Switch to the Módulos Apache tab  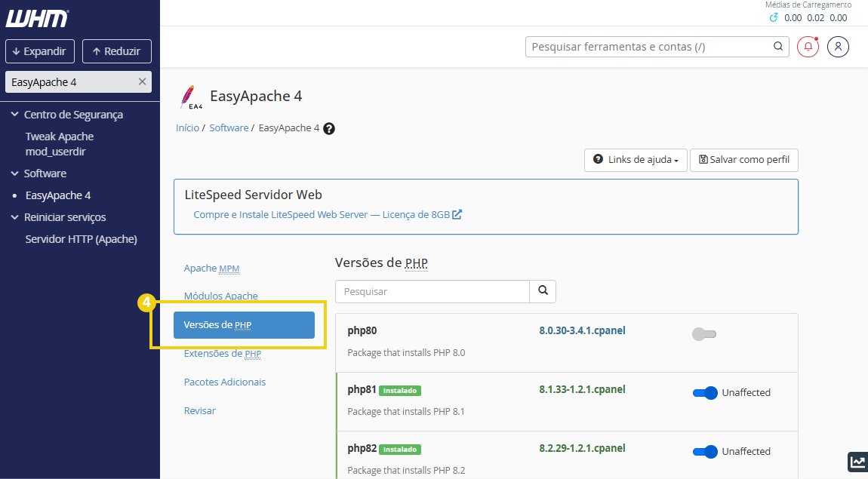(220, 296)
